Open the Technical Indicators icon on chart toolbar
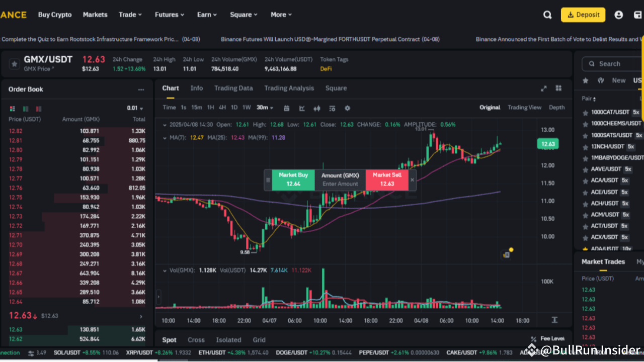The image size is (644, 362). coord(302,108)
